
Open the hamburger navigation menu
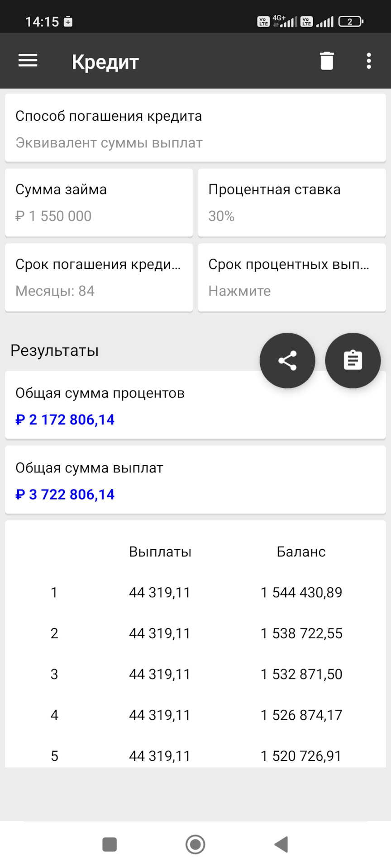28,61
